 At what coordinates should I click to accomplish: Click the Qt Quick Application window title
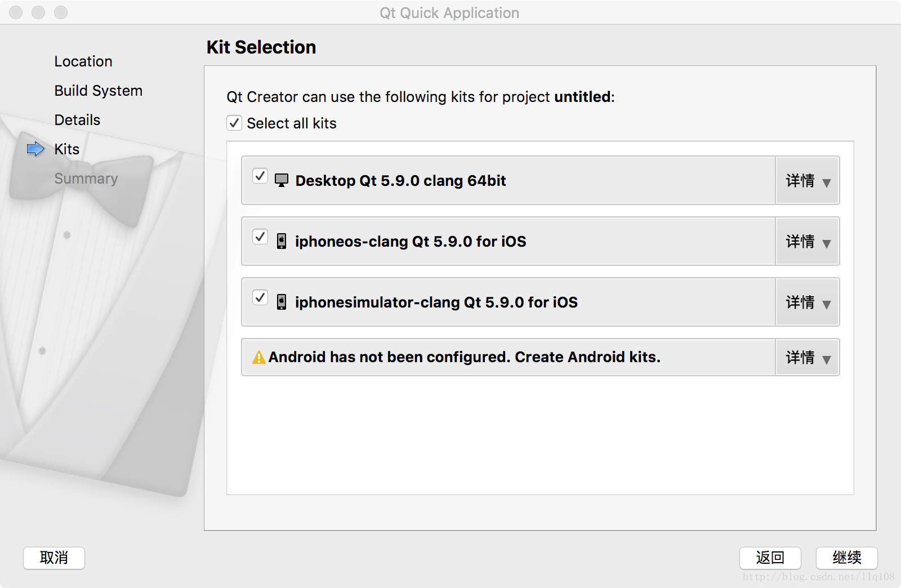point(449,13)
